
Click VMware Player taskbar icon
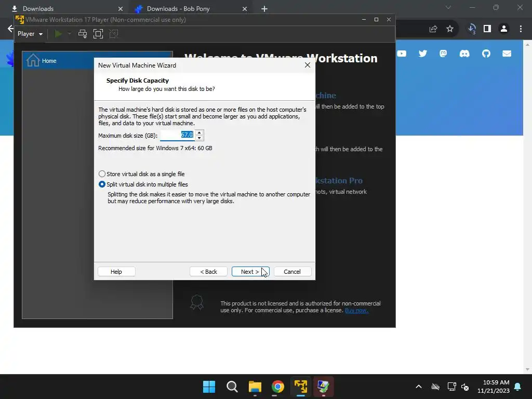tap(301, 387)
